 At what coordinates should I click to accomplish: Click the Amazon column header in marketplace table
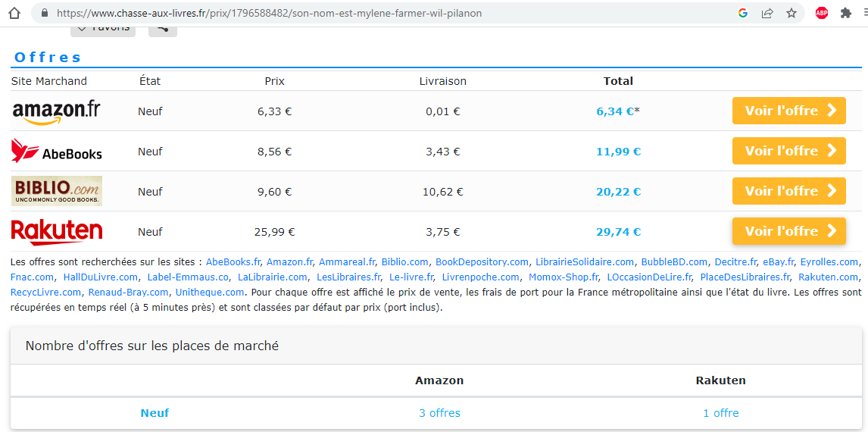tap(439, 380)
